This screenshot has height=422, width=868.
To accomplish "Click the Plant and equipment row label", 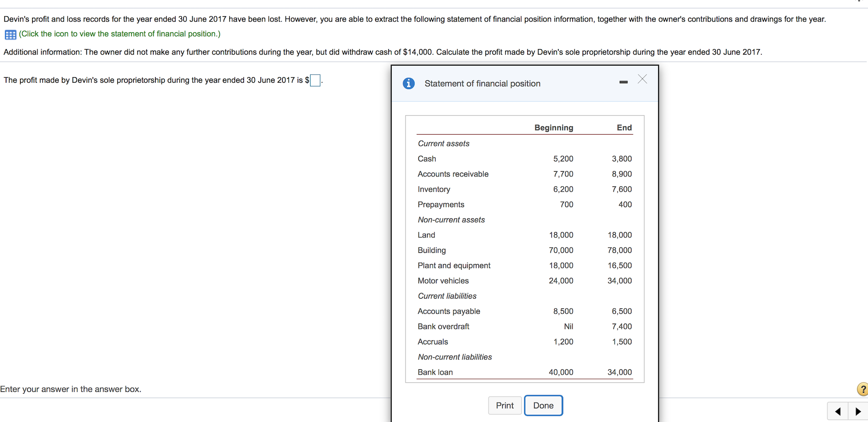I will (x=454, y=265).
